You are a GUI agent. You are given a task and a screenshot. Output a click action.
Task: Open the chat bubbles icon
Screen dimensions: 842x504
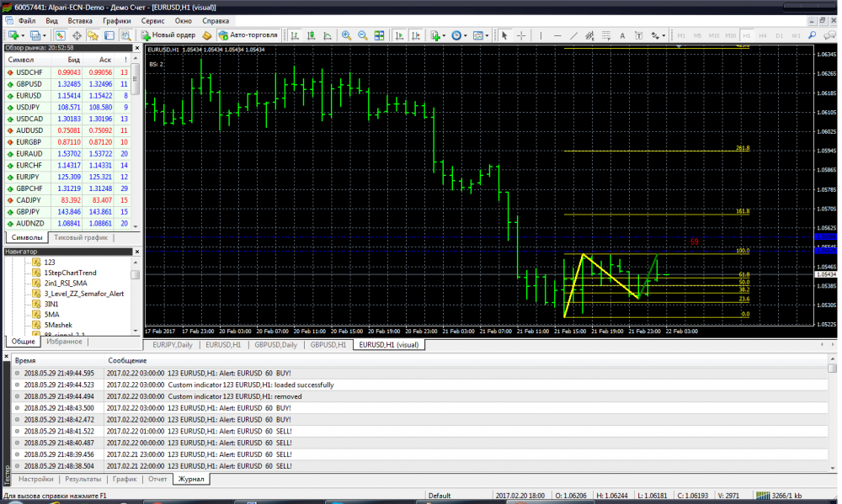point(829,35)
